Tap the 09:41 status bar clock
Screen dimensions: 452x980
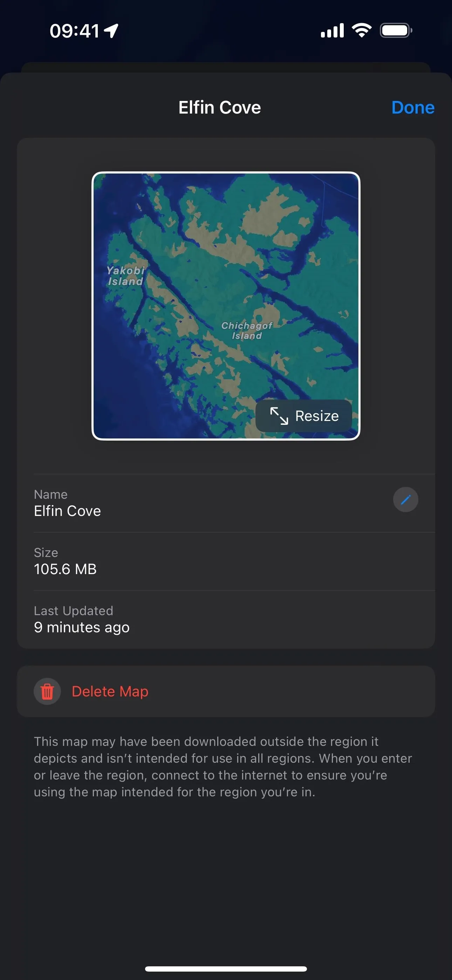tap(75, 31)
